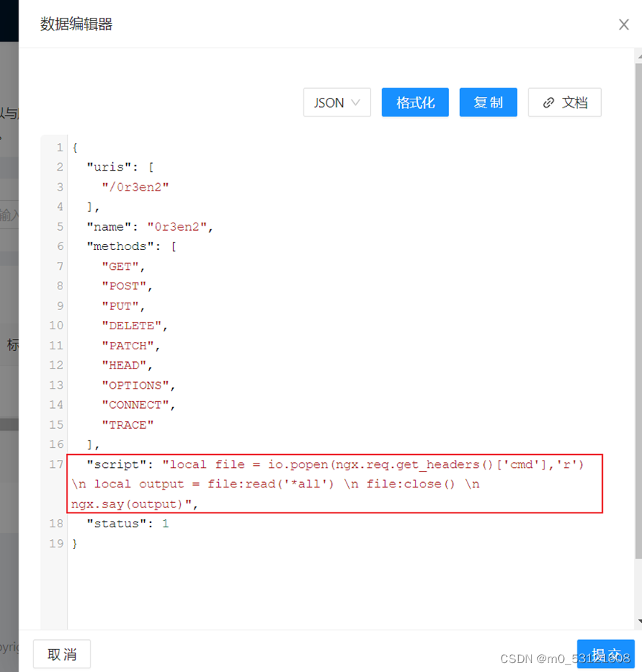
Task: Click the "HEAD" method string
Action: pos(124,366)
